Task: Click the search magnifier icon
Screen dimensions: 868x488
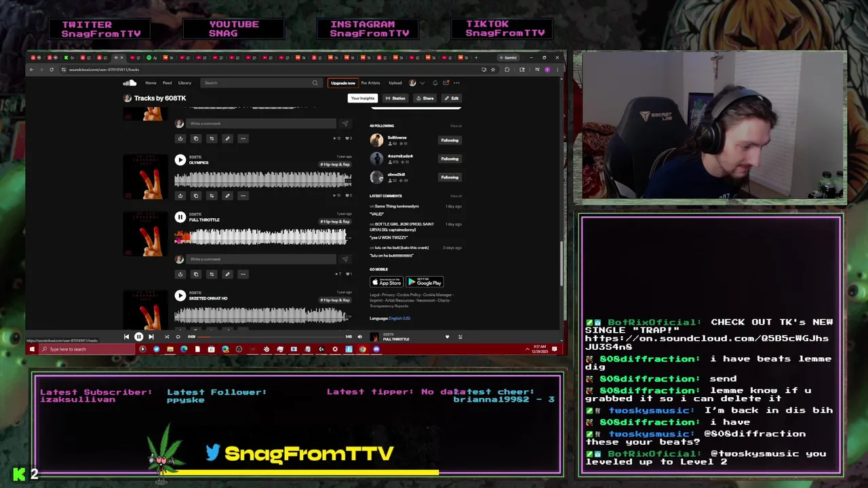Action: click(315, 83)
